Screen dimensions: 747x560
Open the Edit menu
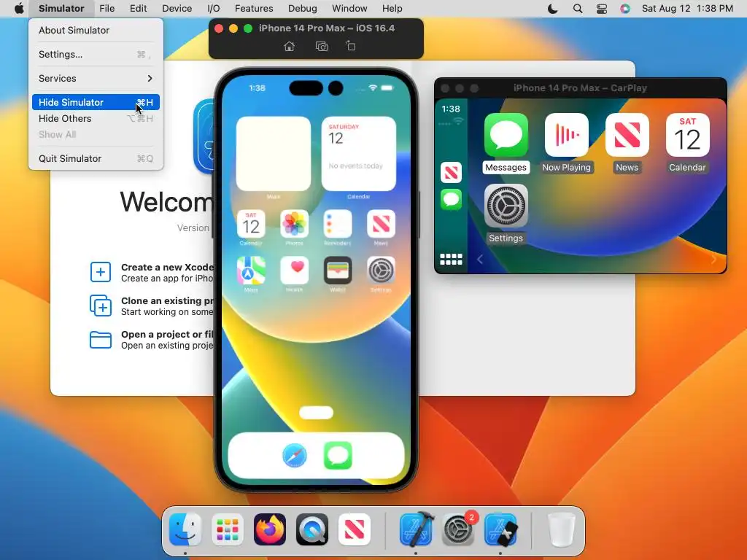pos(138,9)
